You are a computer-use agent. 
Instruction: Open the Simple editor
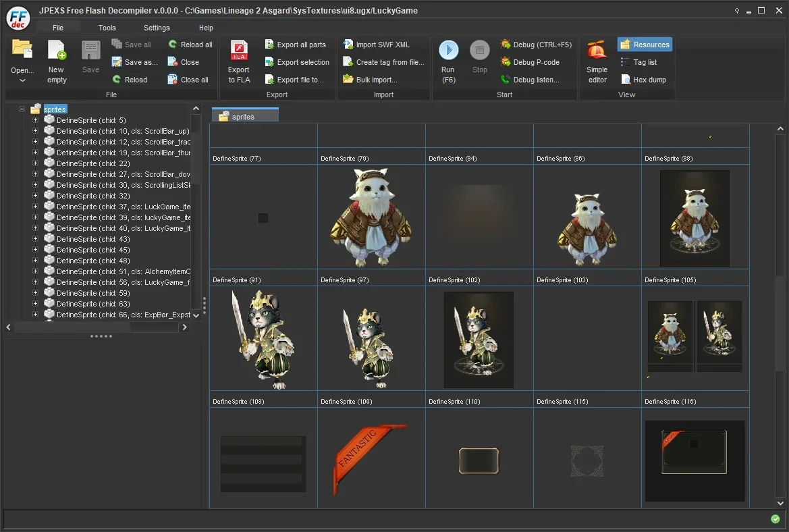click(x=597, y=61)
